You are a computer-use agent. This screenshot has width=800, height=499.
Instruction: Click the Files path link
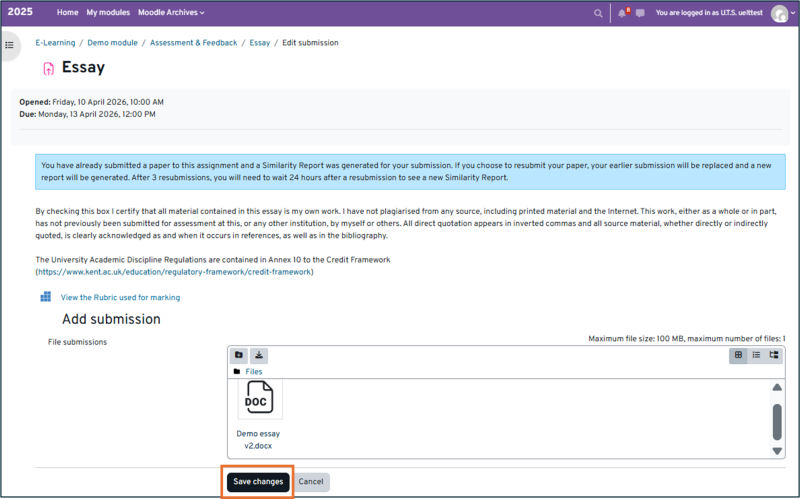pos(254,372)
